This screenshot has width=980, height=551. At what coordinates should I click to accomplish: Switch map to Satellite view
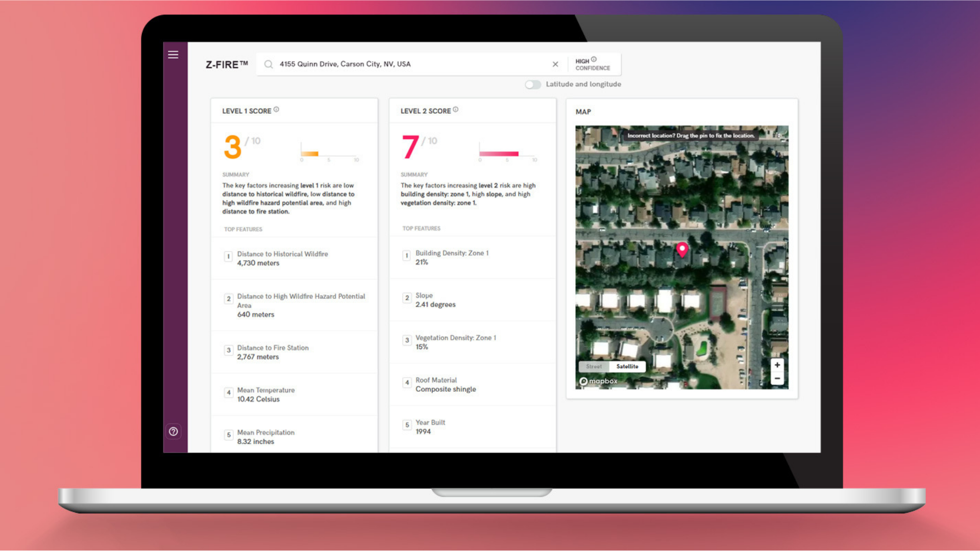click(627, 366)
